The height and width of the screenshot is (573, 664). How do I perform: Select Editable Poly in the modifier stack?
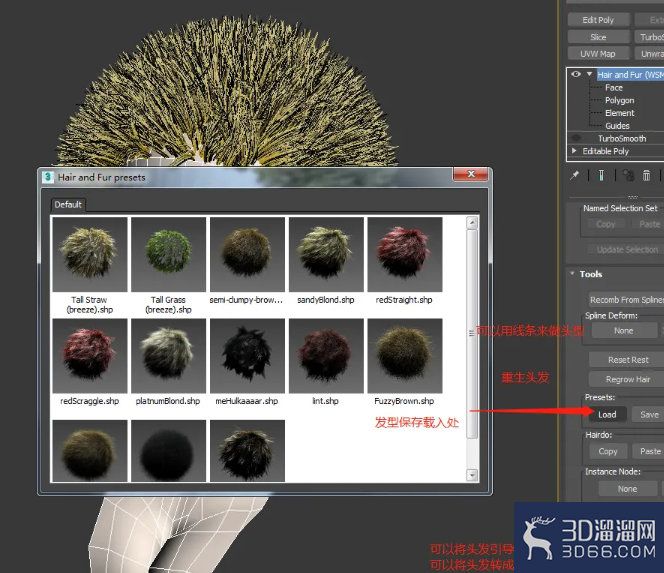(606, 151)
